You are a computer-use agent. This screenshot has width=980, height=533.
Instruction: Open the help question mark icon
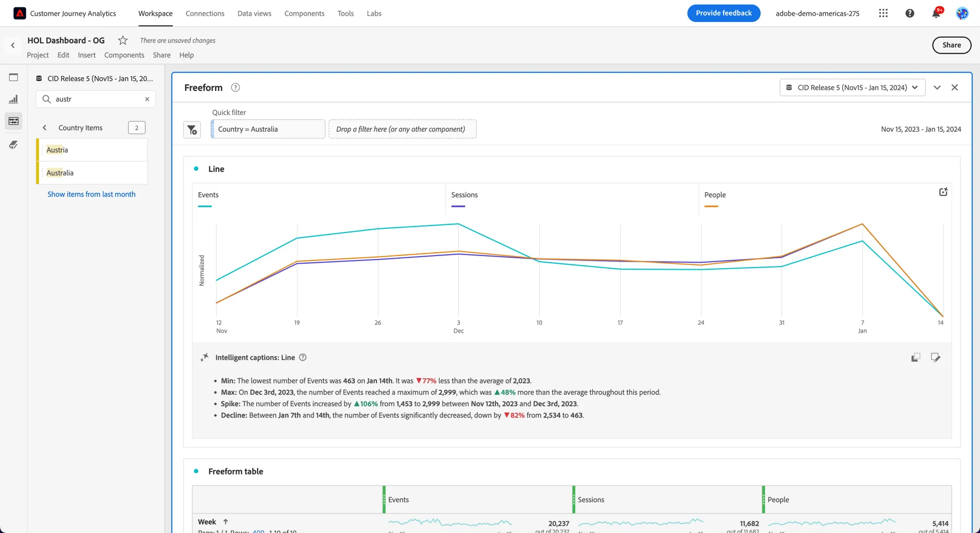click(x=909, y=13)
